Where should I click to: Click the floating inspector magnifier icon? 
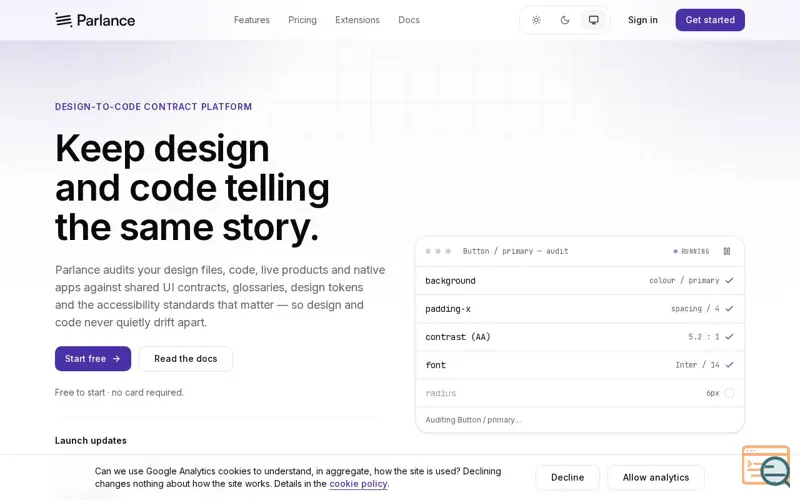pos(766,466)
